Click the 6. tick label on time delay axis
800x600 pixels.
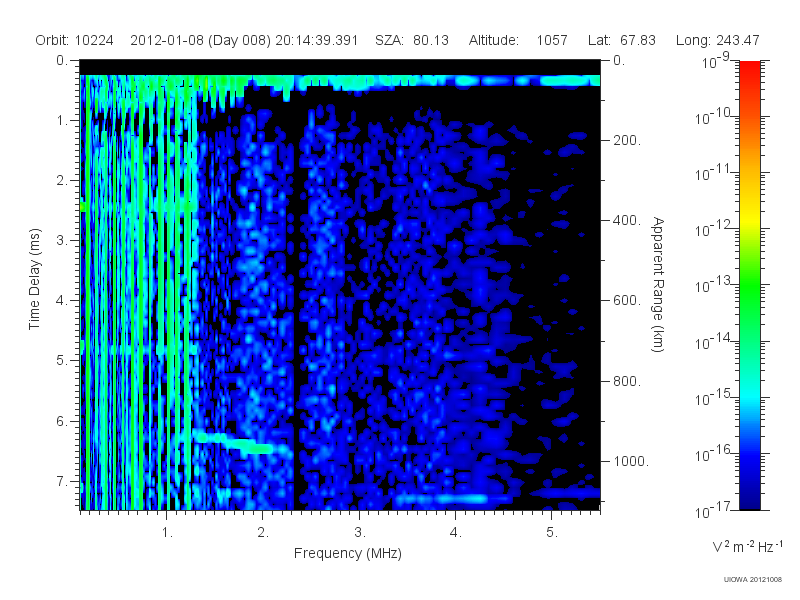(x=61, y=421)
